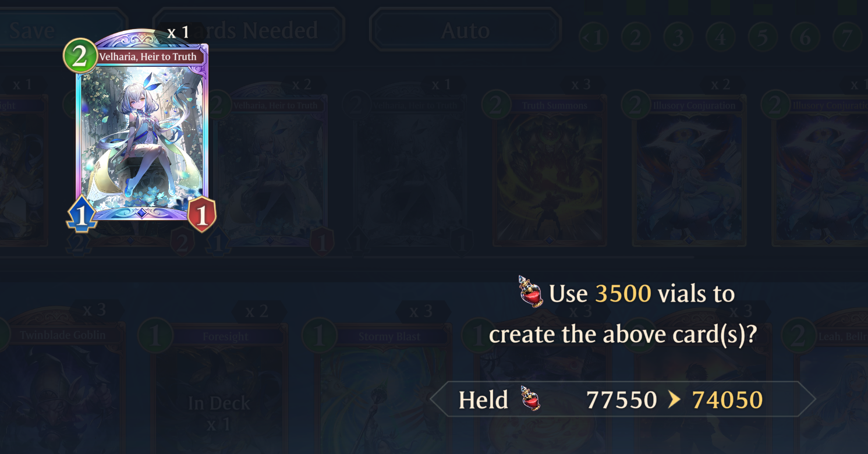Click the vial icon in the Held row

coord(531,399)
